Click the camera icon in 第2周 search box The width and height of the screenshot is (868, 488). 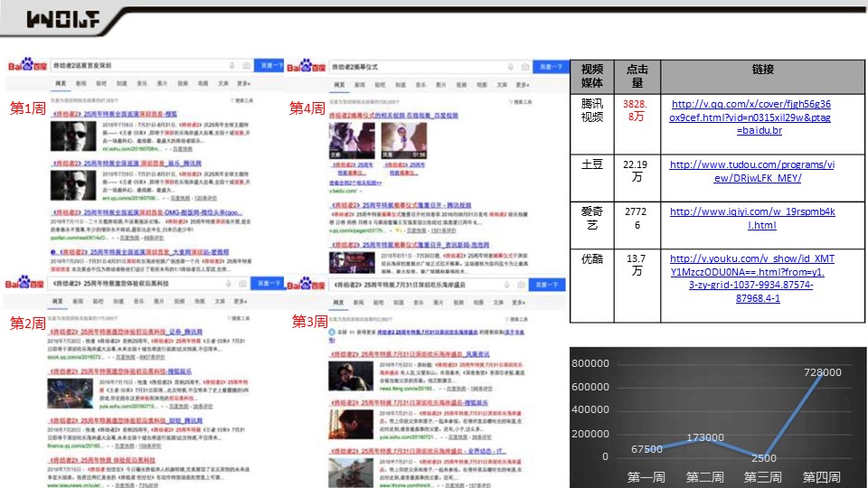pyautogui.click(x=242, y=283)
